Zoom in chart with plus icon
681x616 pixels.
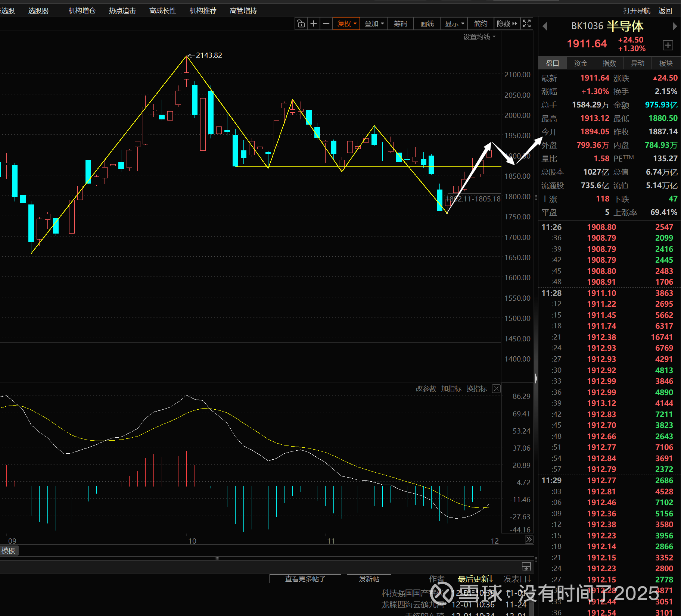click(x=314, y=24)
